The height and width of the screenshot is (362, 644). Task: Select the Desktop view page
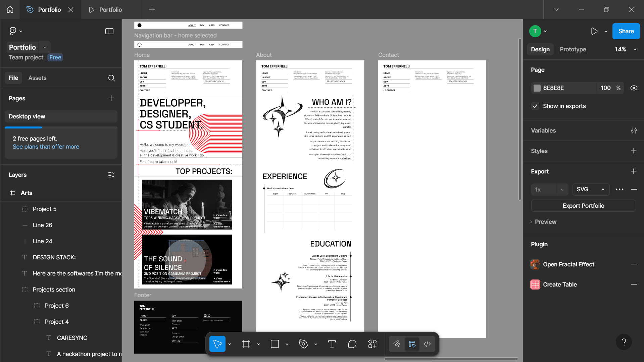click(x=61, y=116)
